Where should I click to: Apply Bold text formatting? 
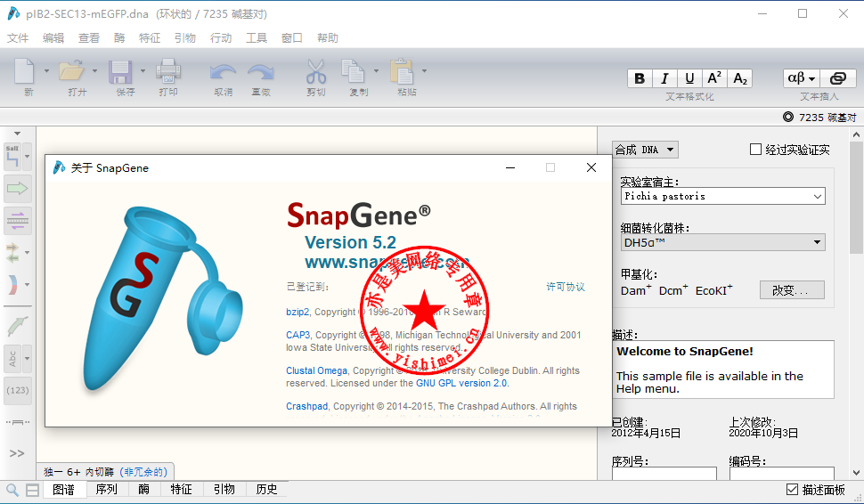tap(640, 78)
